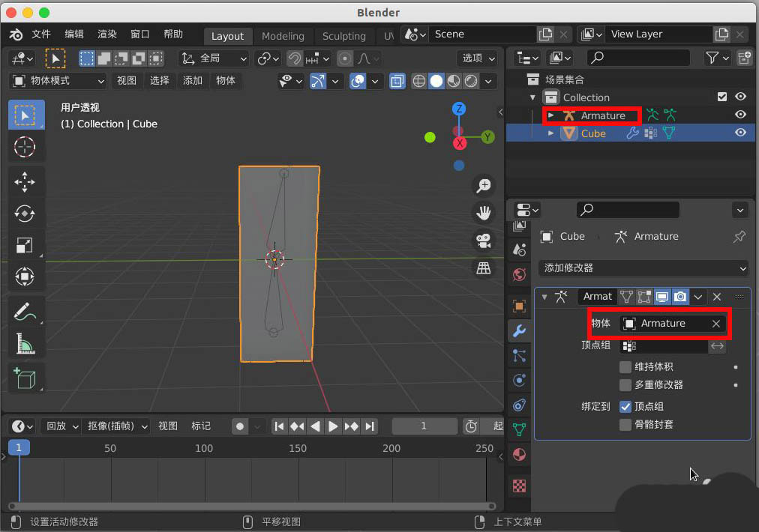Click the pan view hand icon
The height and width of the screenshot is (532, 759).
[483, 213]
